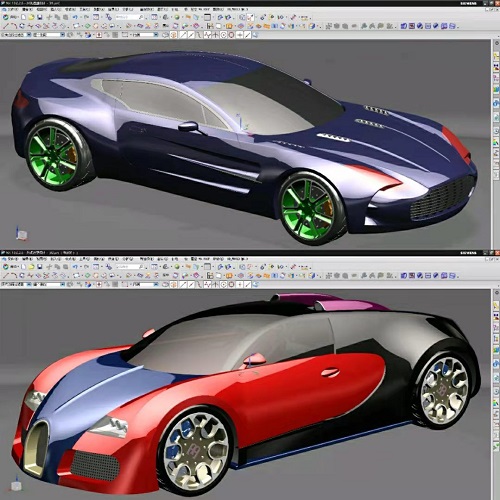
Task: Toggle end point snap in Aston Martin window
Action: [183, 35]
